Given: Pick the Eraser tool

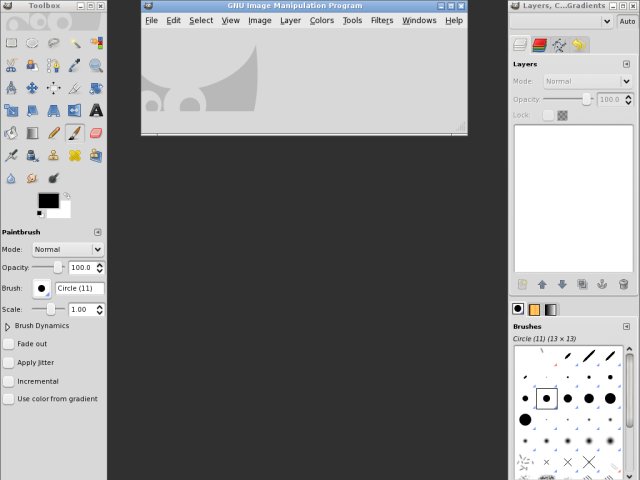Looking at the screenshot, I should (x=97, y=132).
